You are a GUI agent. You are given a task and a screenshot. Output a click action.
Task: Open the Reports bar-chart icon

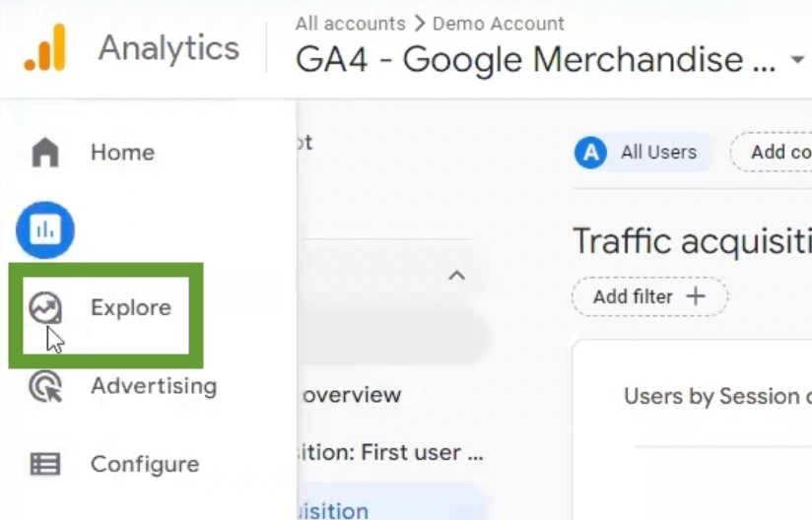tap(45, 230)
